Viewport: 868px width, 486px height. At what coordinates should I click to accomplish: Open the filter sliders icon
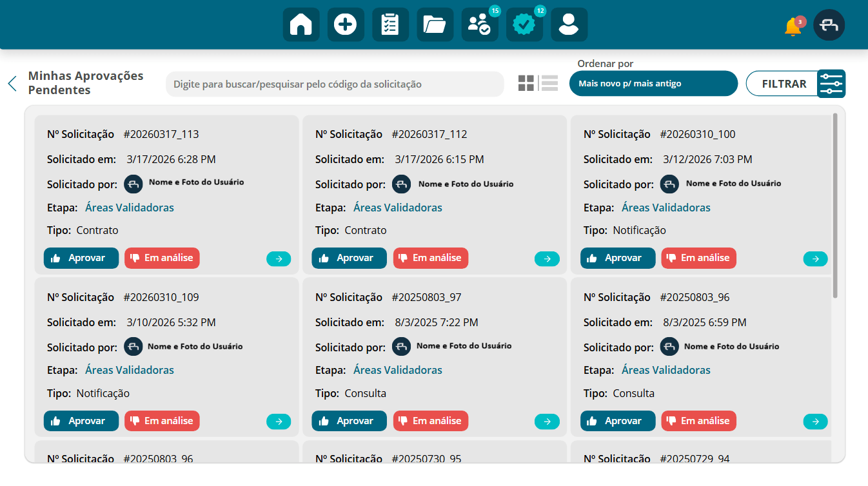(x=831, y=84)
